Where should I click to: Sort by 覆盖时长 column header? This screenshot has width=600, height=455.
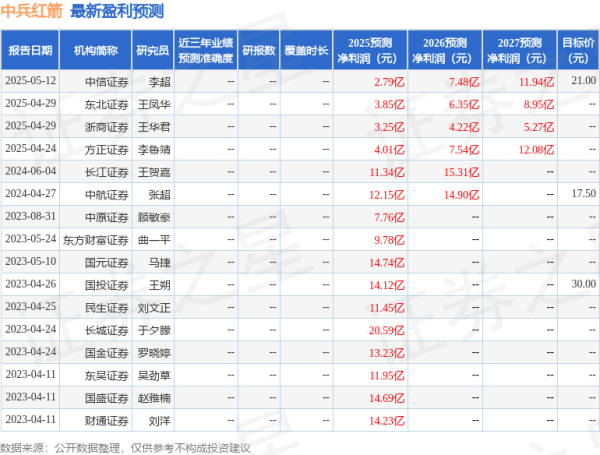point(307,49)
